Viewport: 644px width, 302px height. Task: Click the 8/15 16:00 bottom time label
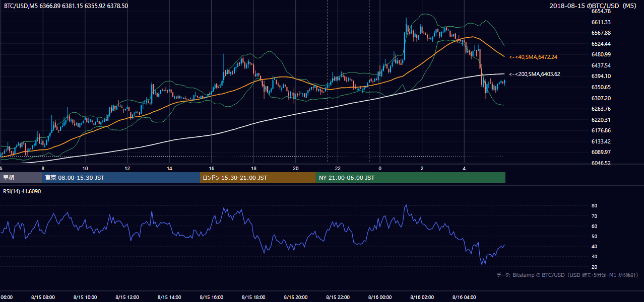[212, 297]
